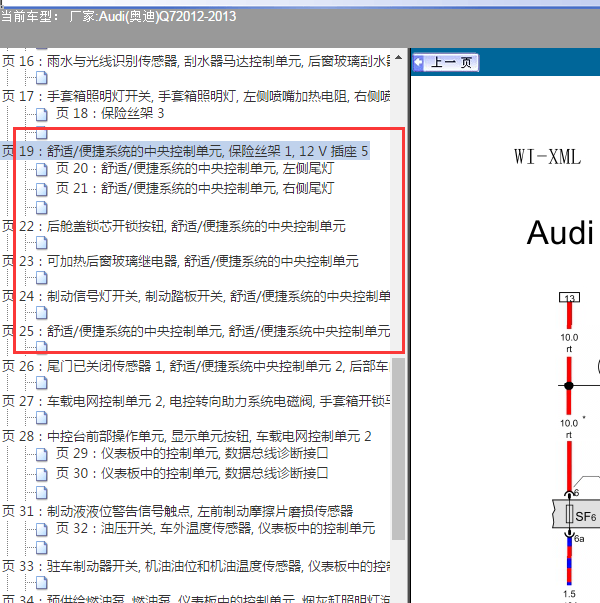Open tree item 页 16 雨水与光线识别传感器
Viewport: 600px width, 603px height.
[x=196, y=61]
